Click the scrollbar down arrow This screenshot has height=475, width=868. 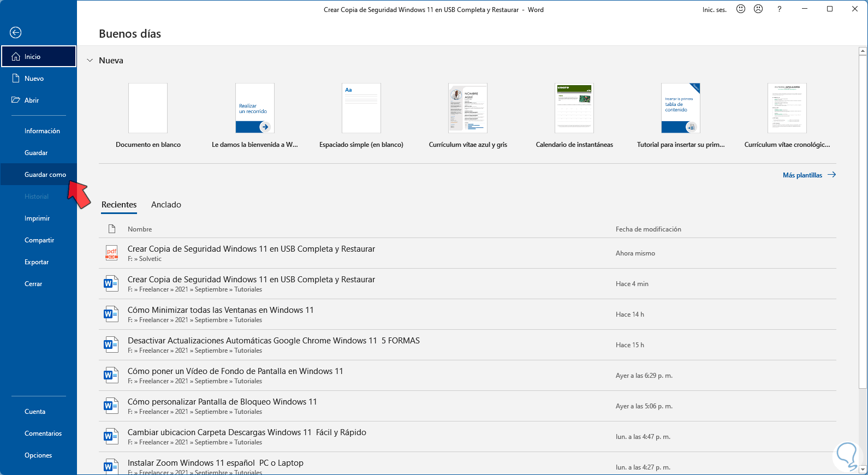[863, 470]
